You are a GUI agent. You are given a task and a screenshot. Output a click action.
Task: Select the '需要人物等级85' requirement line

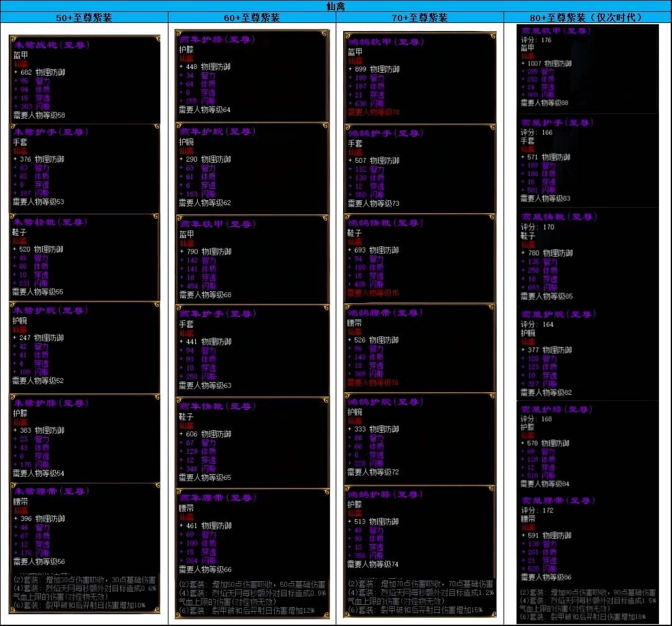point(547,296)
